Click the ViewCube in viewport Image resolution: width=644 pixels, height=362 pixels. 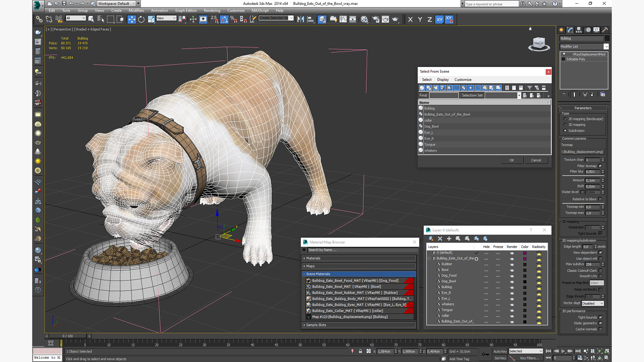pyautogui.click(x=539, y=44)
